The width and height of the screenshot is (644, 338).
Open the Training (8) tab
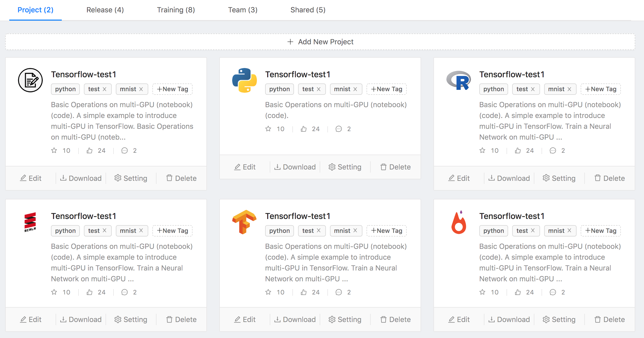(x=176, y=10)
